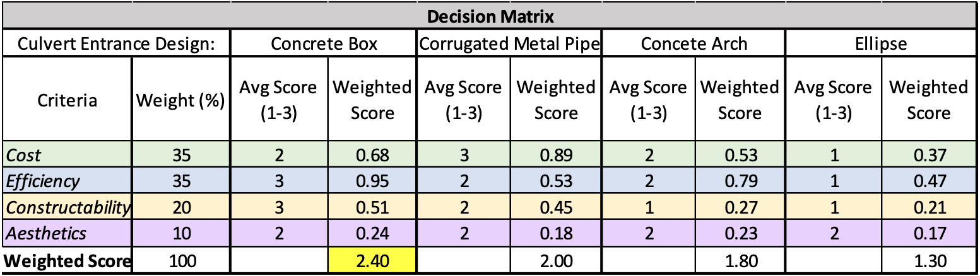The height and width of the screenshot is (276, 980).
Task: Select the Criteria column header cell
Action: point(67,101)
